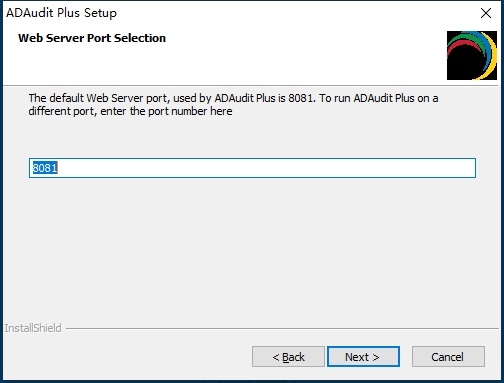Click the 'enter the port number here' text
This screenshot has height=383, width=504.
(166, 111)
